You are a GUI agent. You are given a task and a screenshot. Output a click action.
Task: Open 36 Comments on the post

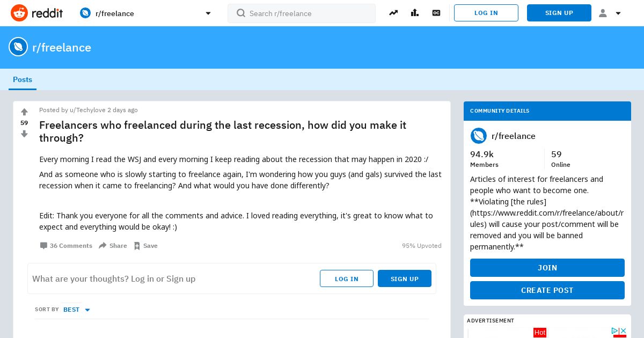tap(66, 246)
